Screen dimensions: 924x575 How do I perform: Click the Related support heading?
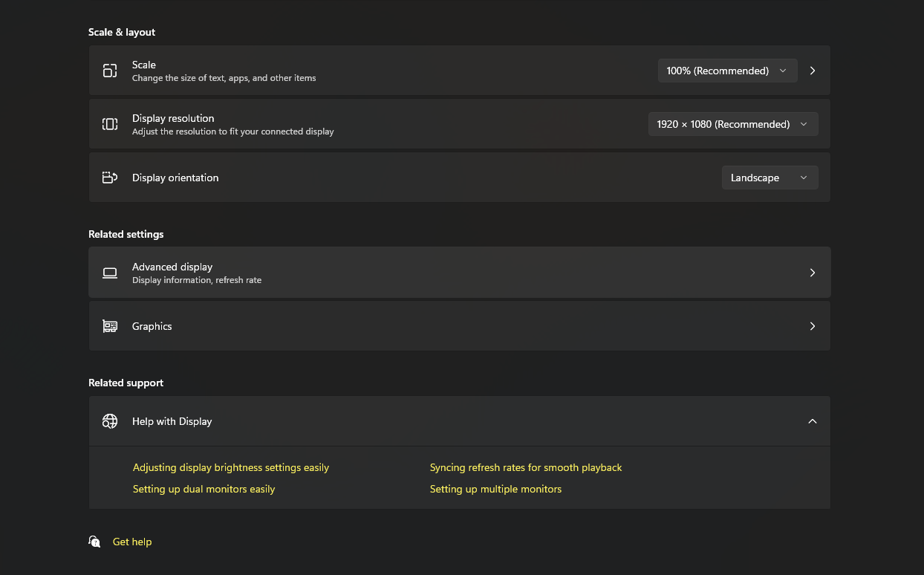coord(126,383)
